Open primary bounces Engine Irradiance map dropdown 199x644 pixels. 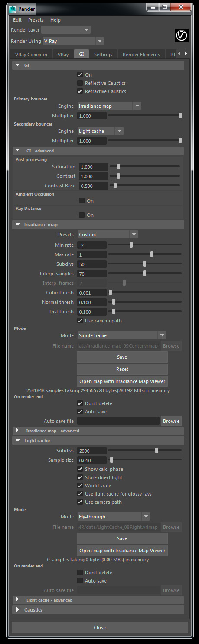pos(109,106)
